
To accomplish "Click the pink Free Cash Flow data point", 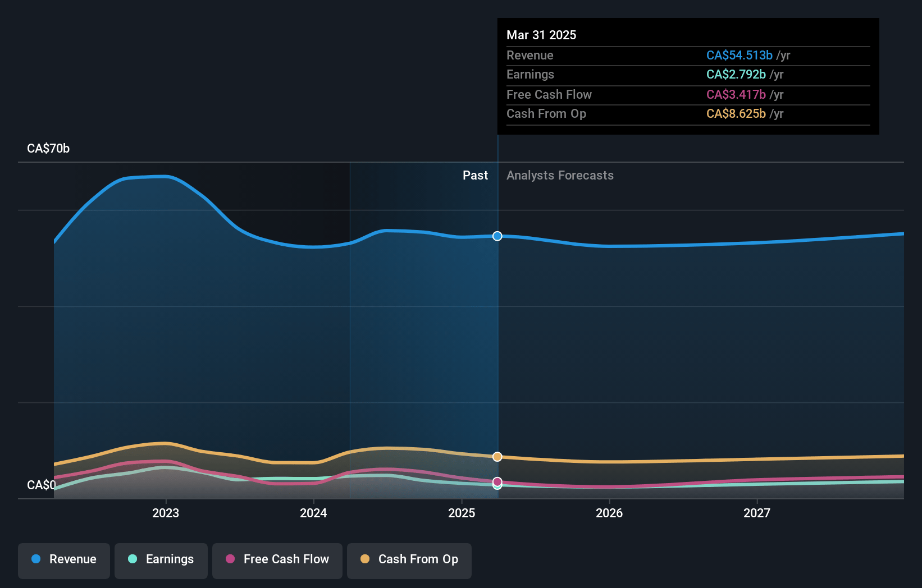I will coord(497,482).
